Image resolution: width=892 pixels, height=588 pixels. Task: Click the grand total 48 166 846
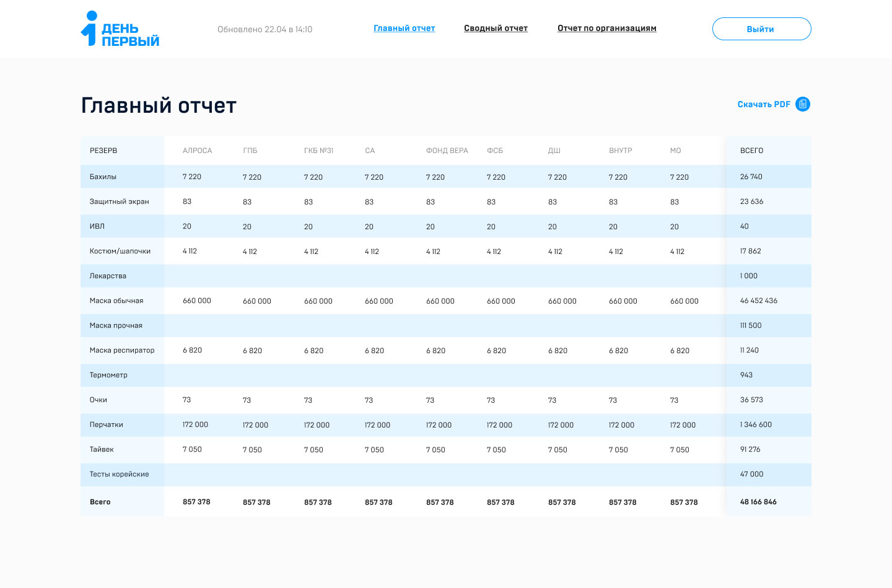(x=758, y=502)
